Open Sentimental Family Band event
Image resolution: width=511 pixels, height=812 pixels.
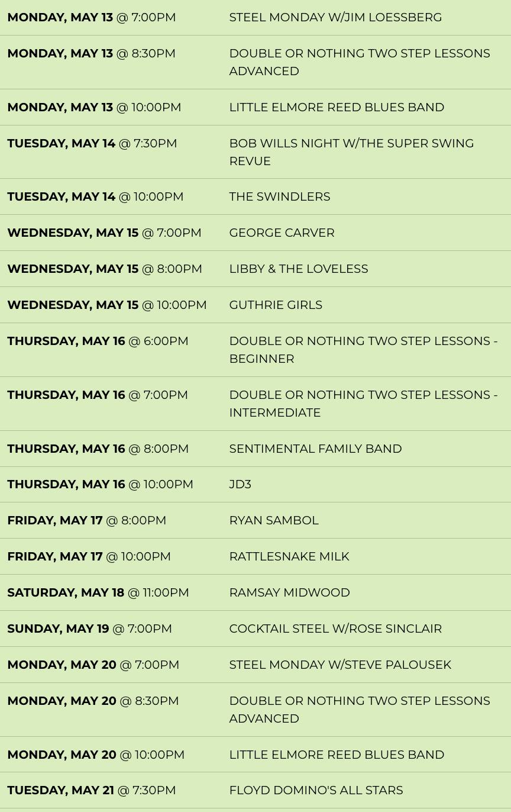(x=315, y=449)
